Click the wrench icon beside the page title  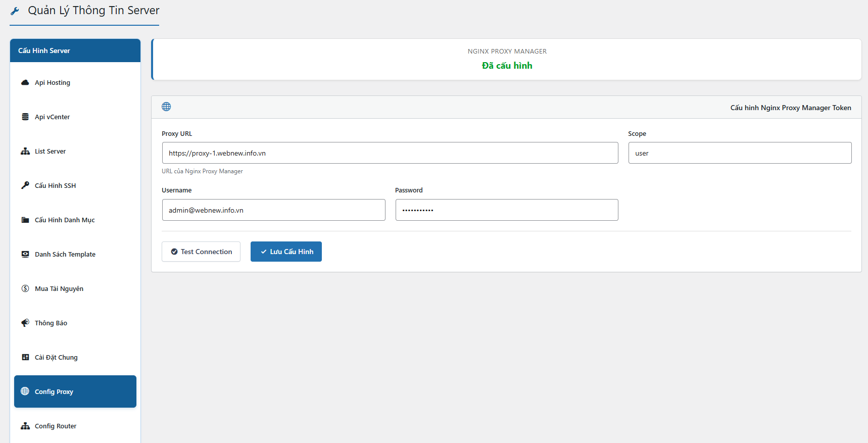tap(15, 11)
